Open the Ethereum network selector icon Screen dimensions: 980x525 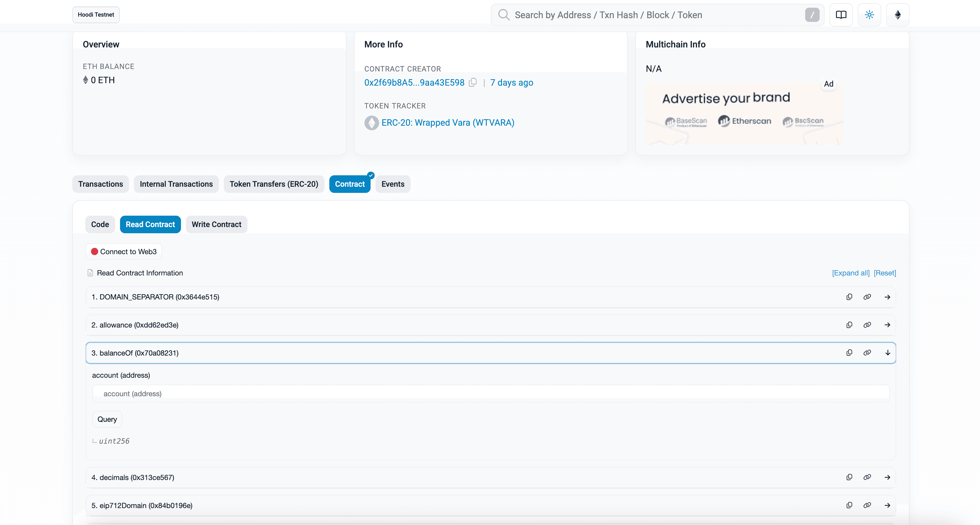[x=898, y=15]
